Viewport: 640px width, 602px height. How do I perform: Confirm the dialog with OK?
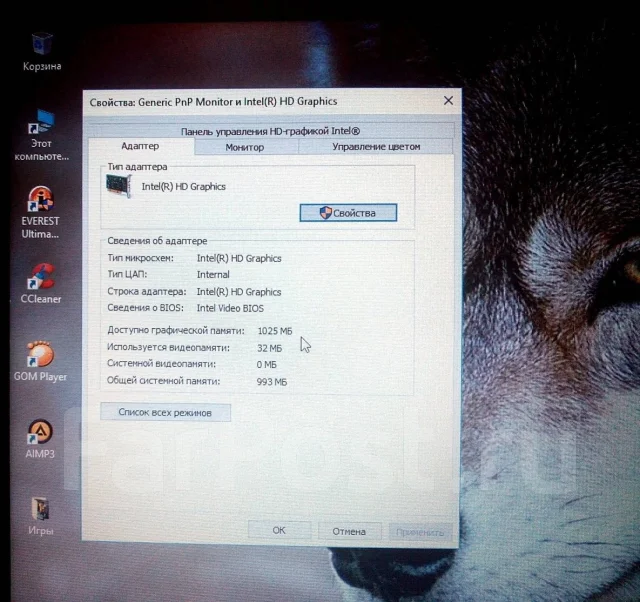coord(279,530)
